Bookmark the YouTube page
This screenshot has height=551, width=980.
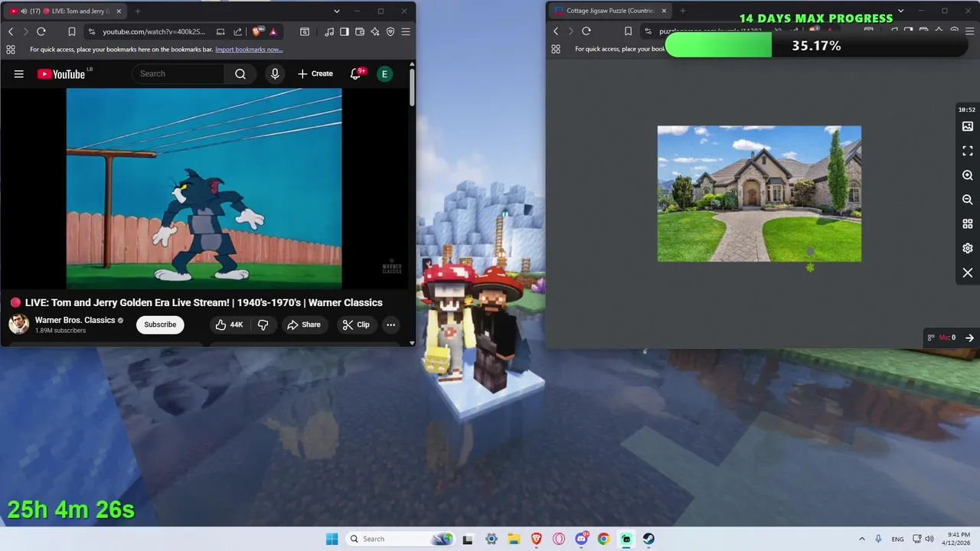72,31
